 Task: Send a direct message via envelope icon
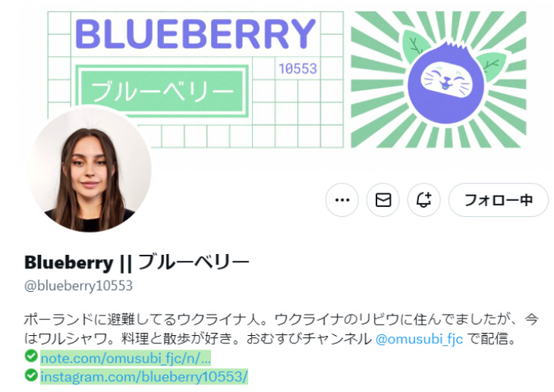[383, 200]
